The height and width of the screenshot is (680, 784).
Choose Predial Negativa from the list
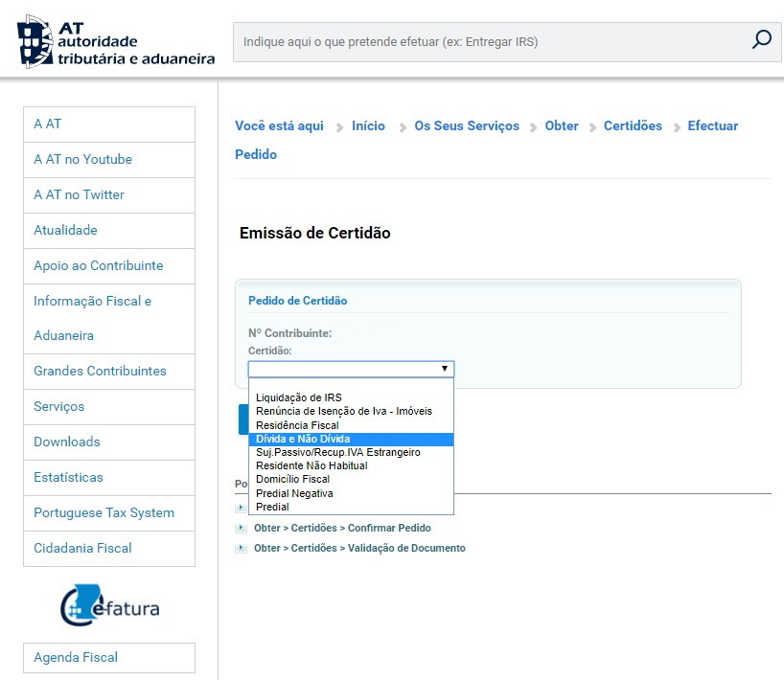point(295,493)
